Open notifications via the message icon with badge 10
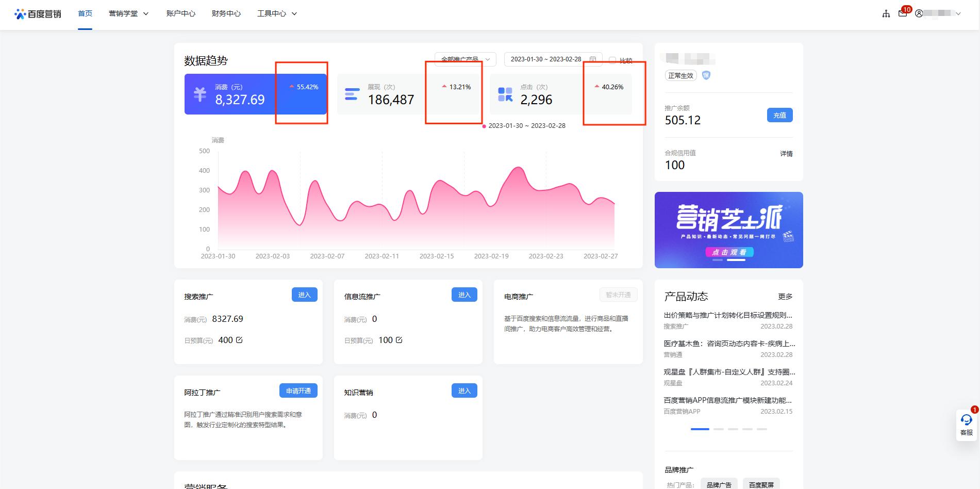Viewport: 980px width, 489px height. coord(903,13)
